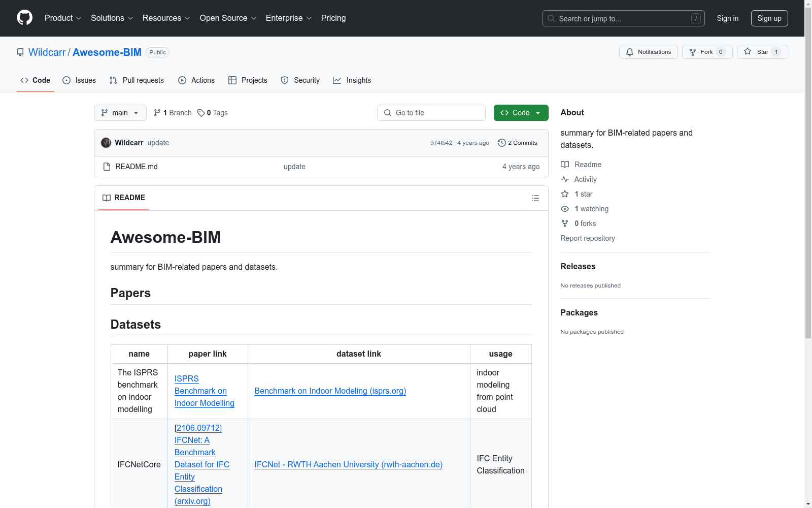Expand the Solutions menu
Viewport: 812px width, 508px height.
(x=112, y=18)
